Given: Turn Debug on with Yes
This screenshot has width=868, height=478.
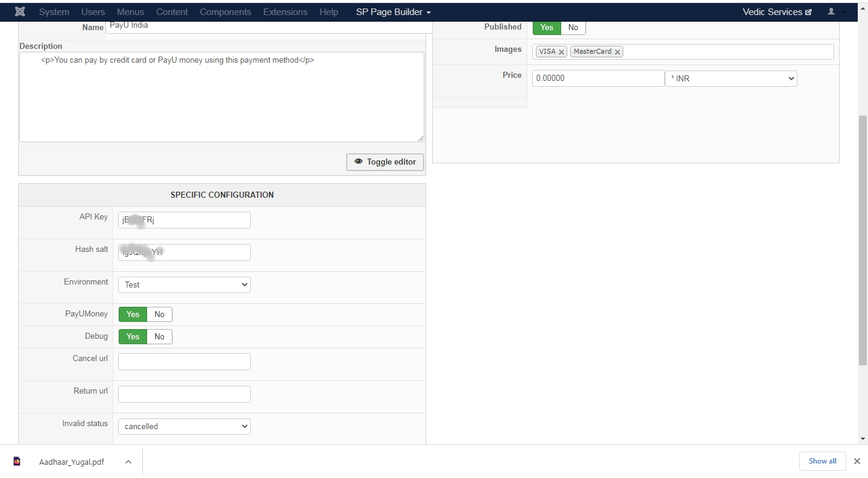Looking at the screenshot, I should [133, 336].
